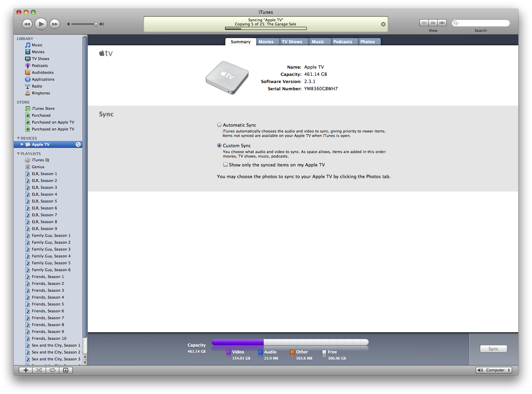Select Sex and the City, Season 2
The height and width of the screenshot is (394, 532).
(48, 352)
